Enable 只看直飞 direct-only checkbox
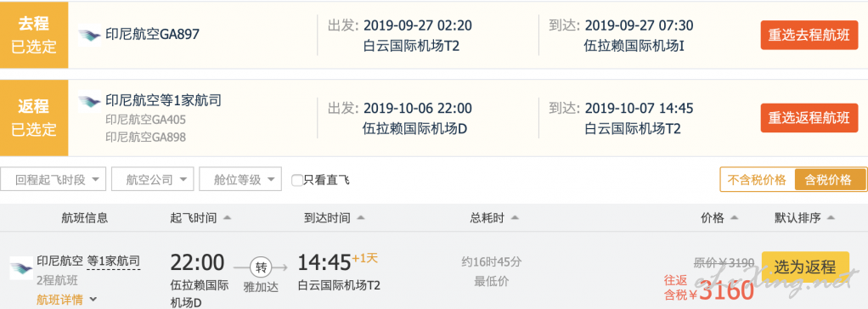The width and height of the screenshot is (868, 309). [x=297, y=180]
